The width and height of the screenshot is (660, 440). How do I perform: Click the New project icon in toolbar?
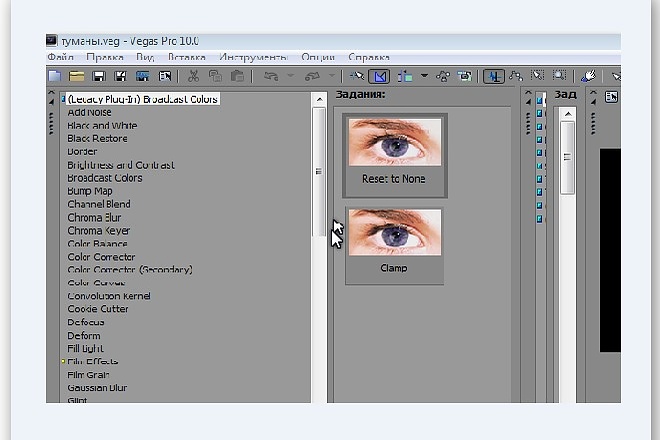[x=55, y=76]
